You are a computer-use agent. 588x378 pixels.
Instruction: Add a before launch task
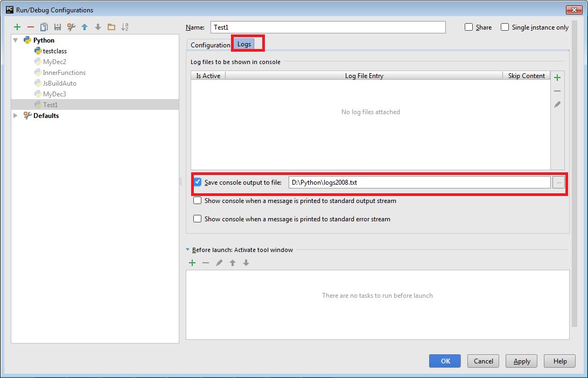tap(192, 263)
